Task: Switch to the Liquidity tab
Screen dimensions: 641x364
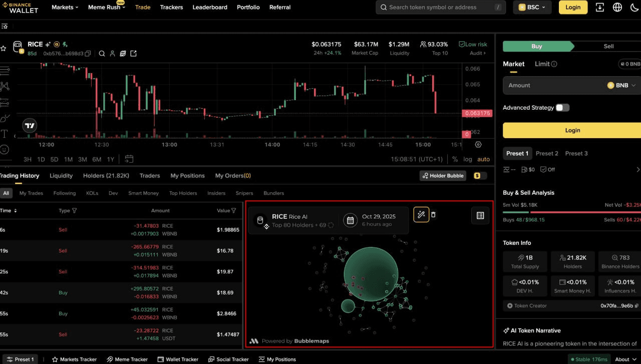Action: [x=61, y=176]
